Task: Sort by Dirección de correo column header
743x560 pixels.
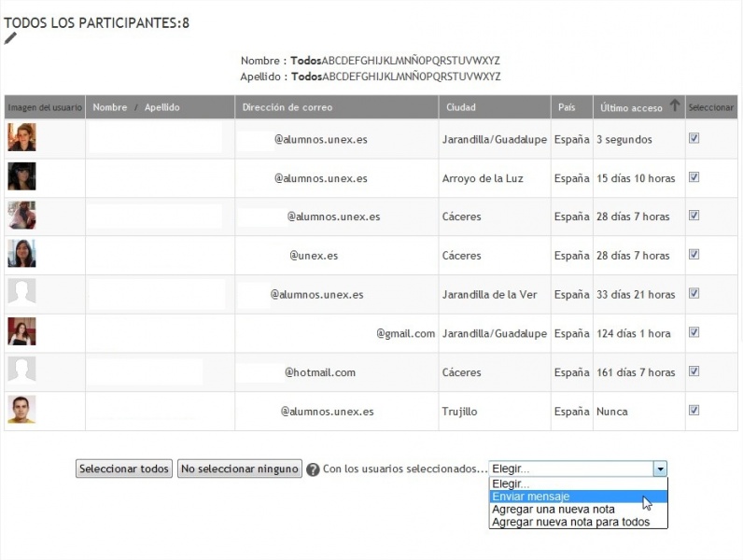Action: pos(287,107)
